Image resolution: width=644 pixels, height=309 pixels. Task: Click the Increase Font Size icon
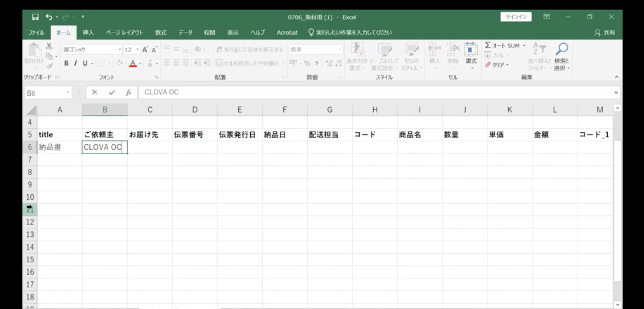(x=145, y=49)
